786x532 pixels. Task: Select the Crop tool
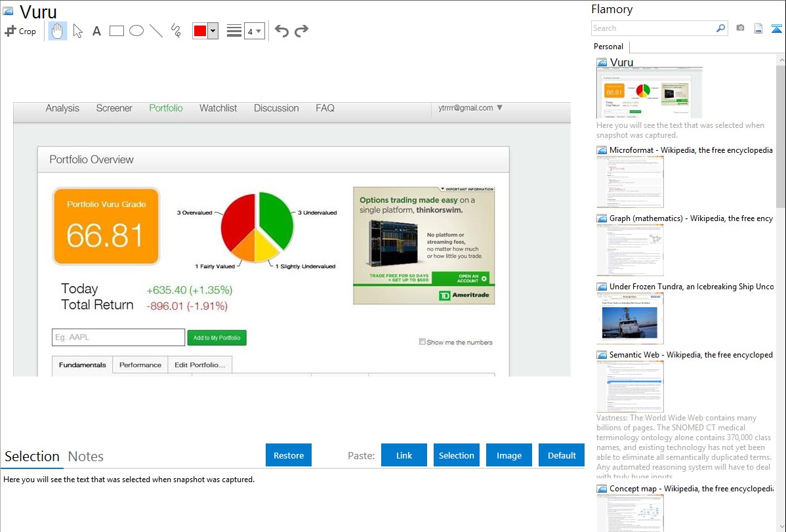pyautogui.click(x=20, y=31)
